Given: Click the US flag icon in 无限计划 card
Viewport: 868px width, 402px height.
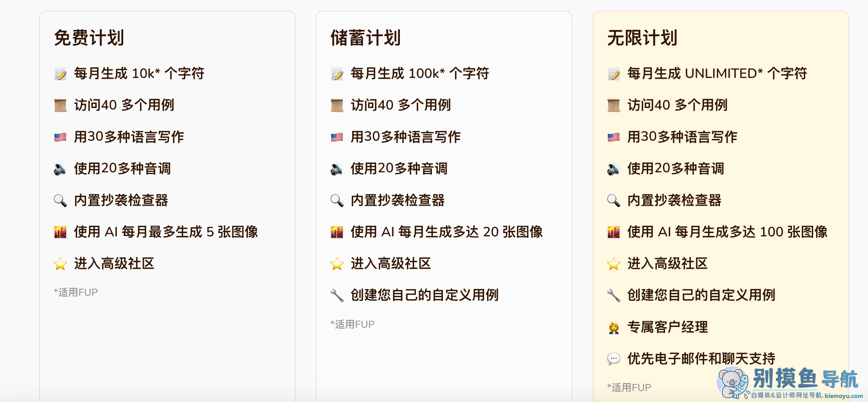Looking at the screenshot, I should click(x=614, y=137).
